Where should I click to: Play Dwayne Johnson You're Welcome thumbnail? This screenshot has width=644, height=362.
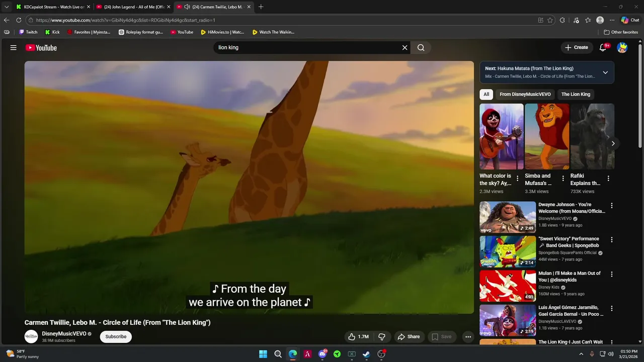pyautogui.click(x=508, y=217)
